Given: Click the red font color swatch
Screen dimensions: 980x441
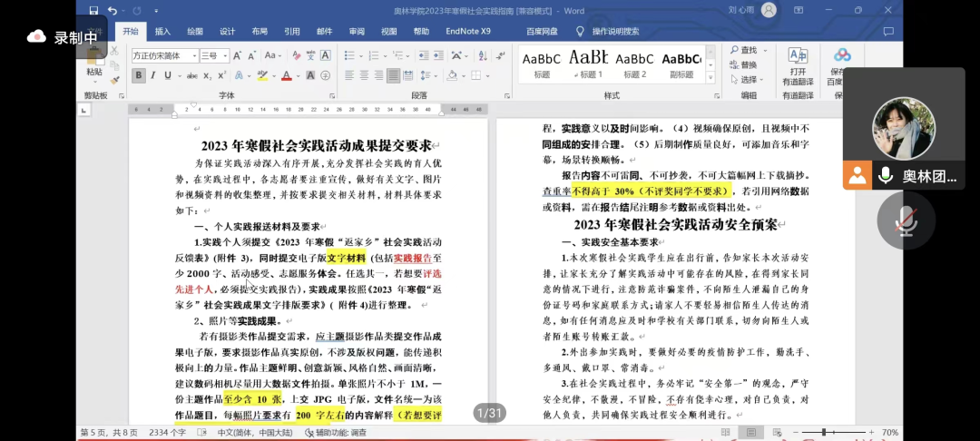Looking at the screenshot, I should point(287,75).
